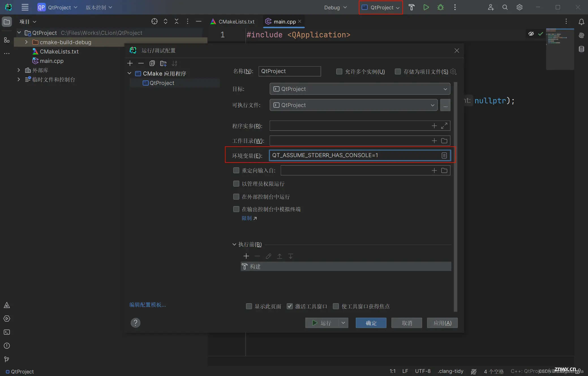Start debugging with the bug icon
588x376 pixels.
point(440,7)
